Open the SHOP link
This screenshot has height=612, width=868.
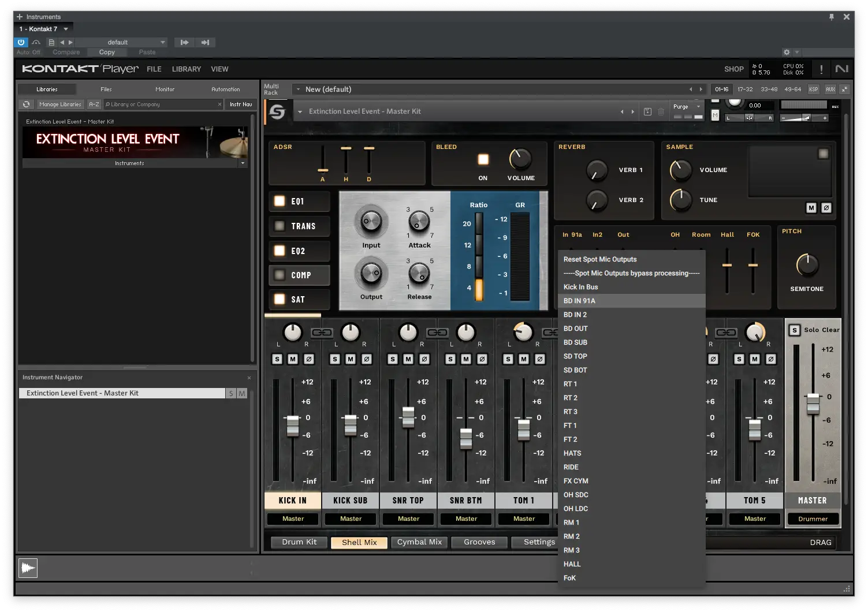[x=734, y=69]
